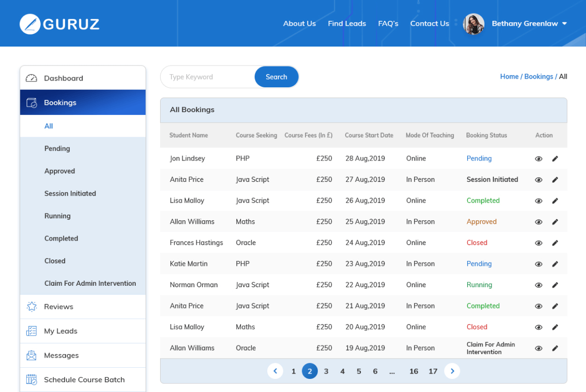Click the Home breadcrumb link
Viewport: 586px width, 392px height.
509,77
